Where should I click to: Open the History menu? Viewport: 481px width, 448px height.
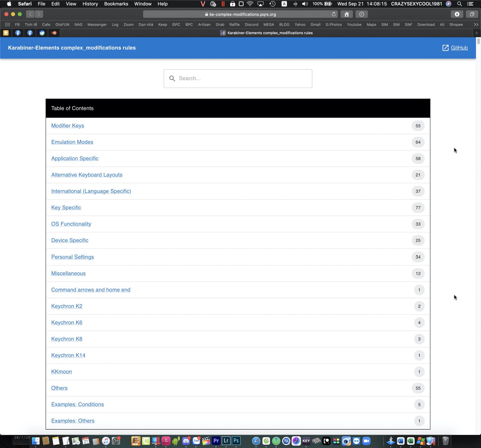click(90, 4)
